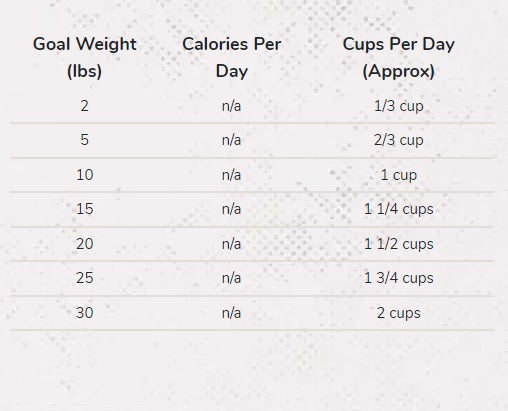Select the goal weight 15 cell

tap(85, 209)
